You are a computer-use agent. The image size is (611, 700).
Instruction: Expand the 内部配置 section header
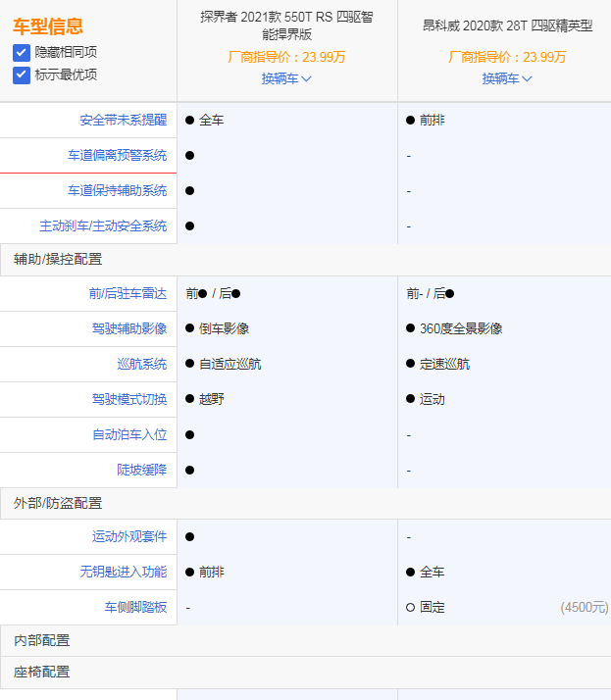(x=42, y=640)
